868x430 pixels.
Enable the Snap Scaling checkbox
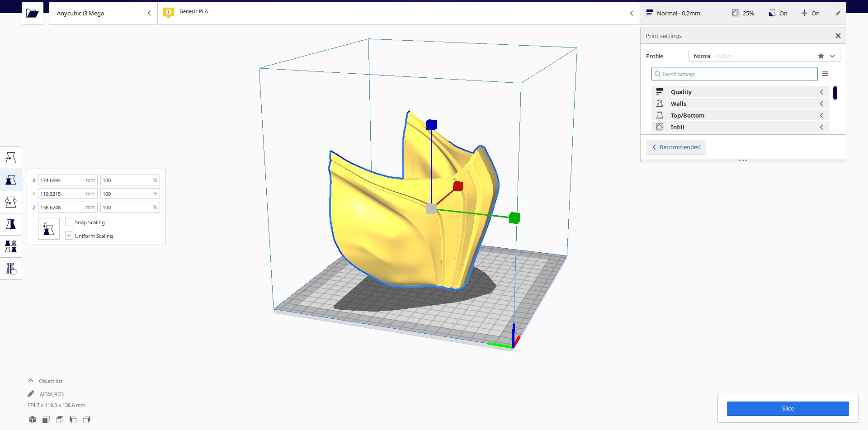coord(69,222)
